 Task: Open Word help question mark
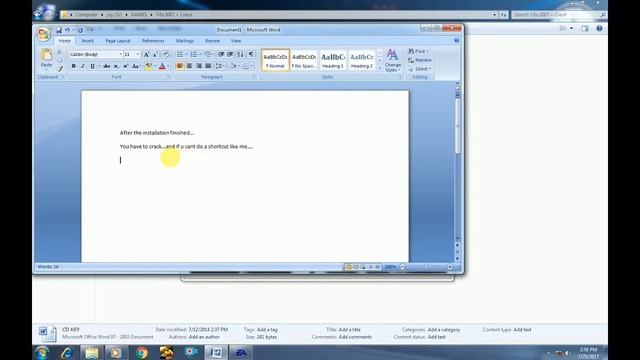pos(456,40)
